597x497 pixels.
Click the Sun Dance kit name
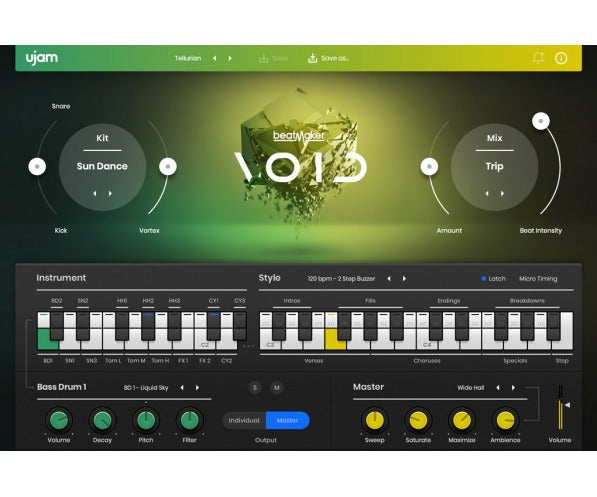pyautogui.click(x=102, y=166)
